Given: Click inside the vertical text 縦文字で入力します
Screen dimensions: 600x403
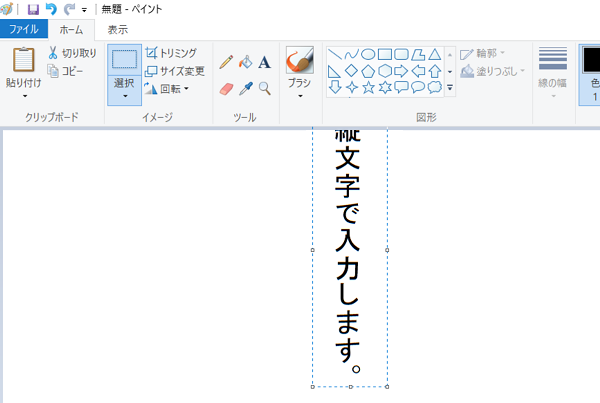Looking at the screenshot, I should click(x=347, y=249).
